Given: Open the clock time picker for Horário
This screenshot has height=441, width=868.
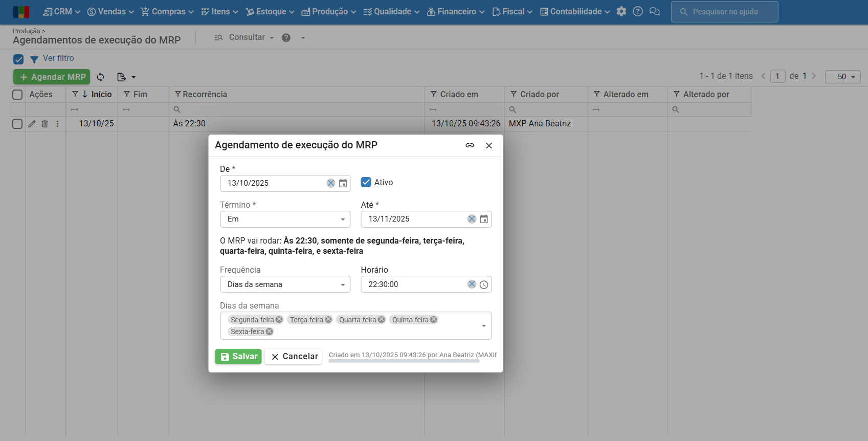Looking at the screenshot, I should point(484,284).
